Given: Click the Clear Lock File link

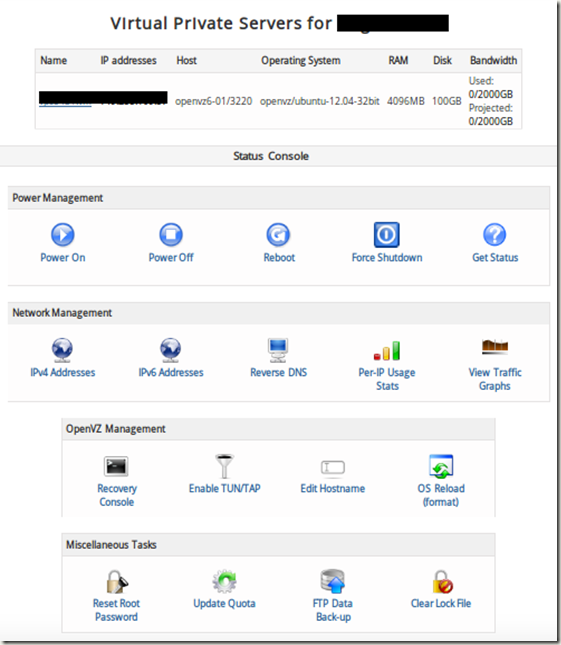Looking at the screenshot, I should point(441,603).
